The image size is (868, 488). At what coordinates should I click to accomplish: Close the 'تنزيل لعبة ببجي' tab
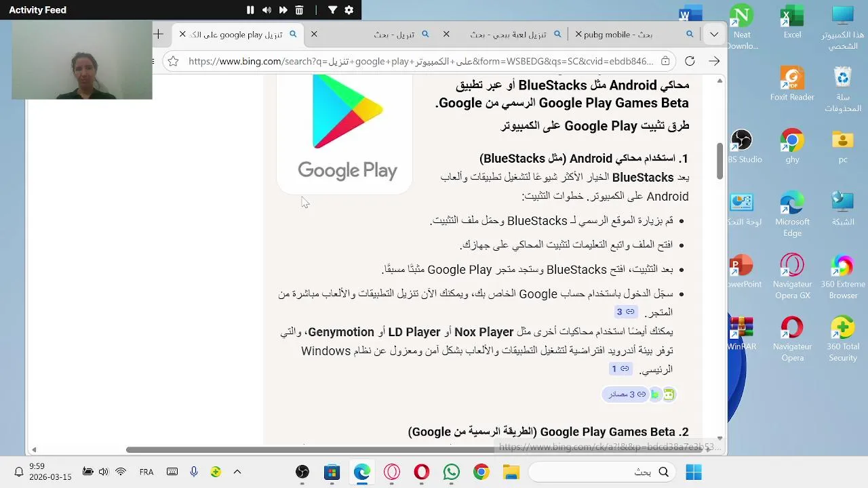tap(446, 34)
